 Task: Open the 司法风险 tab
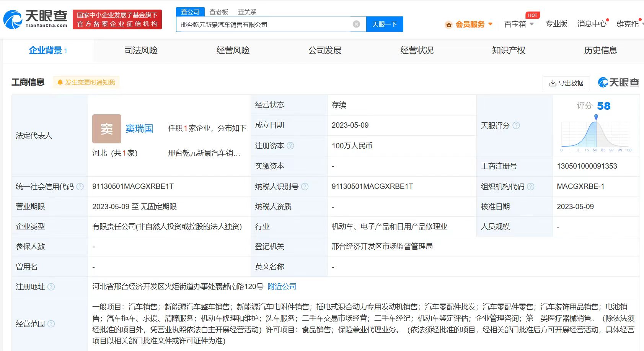pyautogui.click(x=141, y=50)
